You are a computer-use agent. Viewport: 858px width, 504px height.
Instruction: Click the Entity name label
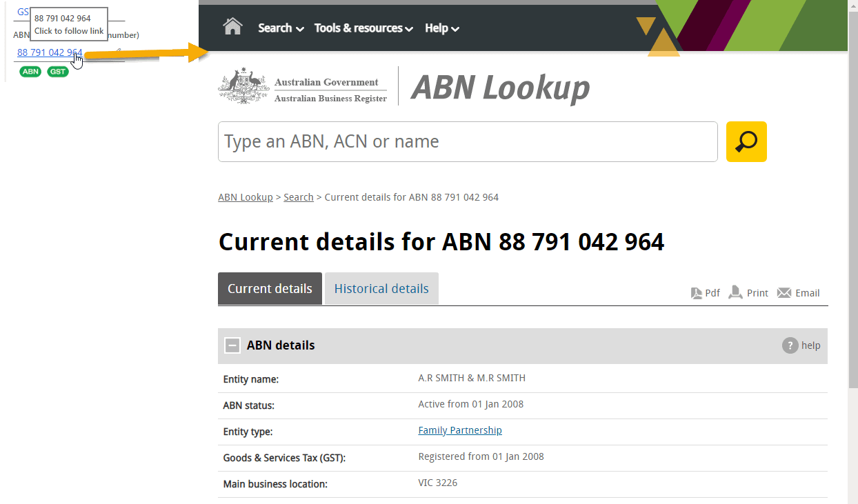pos(251,379)
